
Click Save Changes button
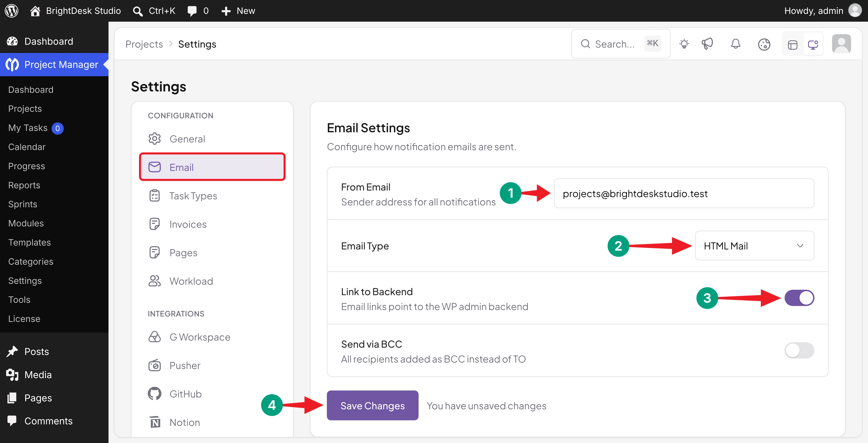[372, 405]
